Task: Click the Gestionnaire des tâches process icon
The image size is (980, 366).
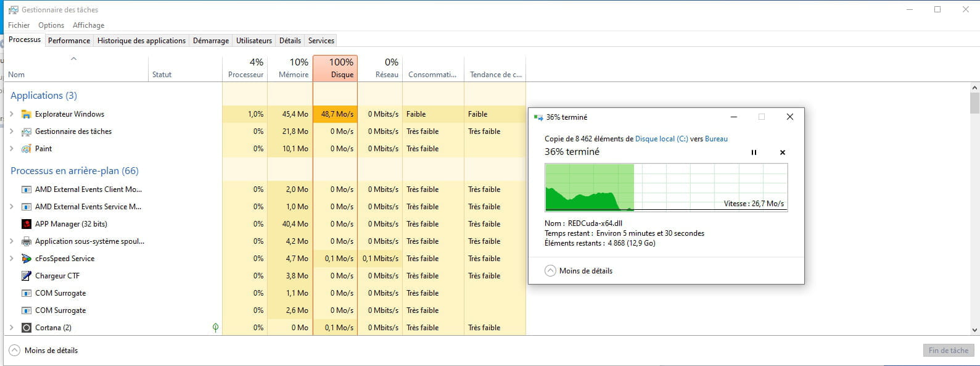Action: (26, 131)
